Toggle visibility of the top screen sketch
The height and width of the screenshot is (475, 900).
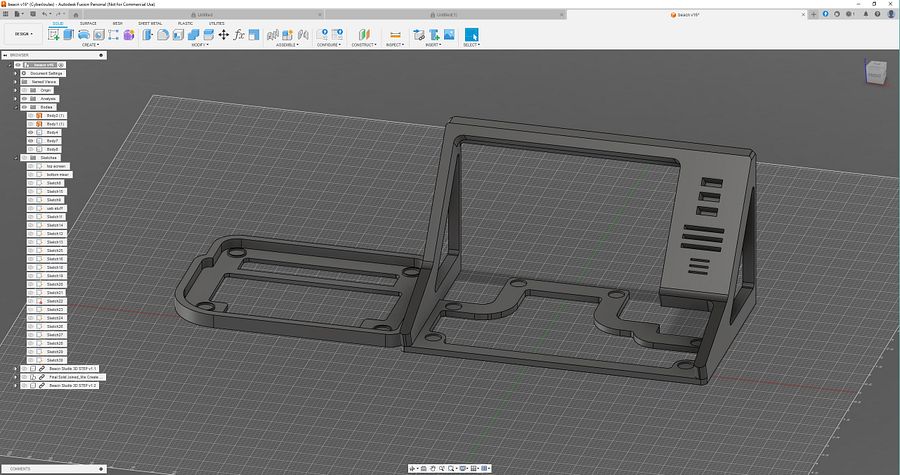(31, 166)
